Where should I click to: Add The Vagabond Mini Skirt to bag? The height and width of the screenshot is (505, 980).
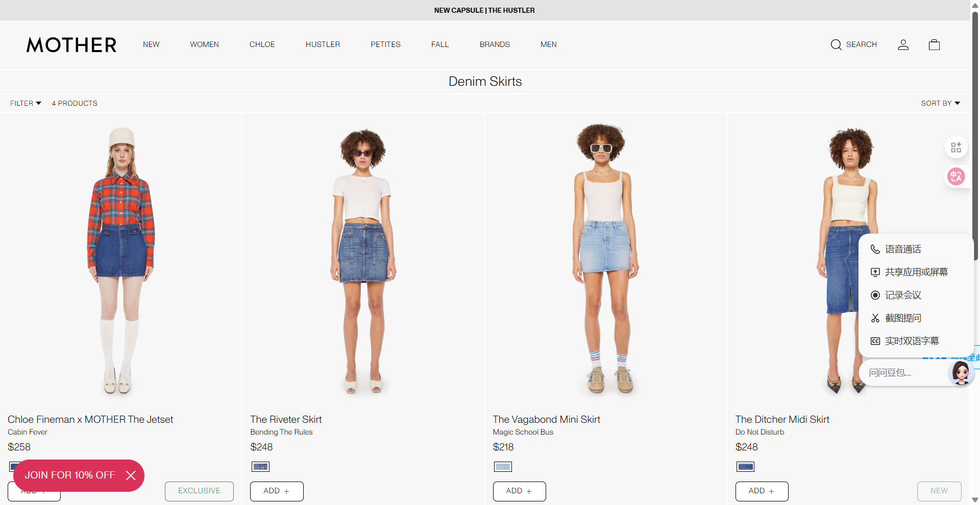pyautogui.click(x=519, y=491)
